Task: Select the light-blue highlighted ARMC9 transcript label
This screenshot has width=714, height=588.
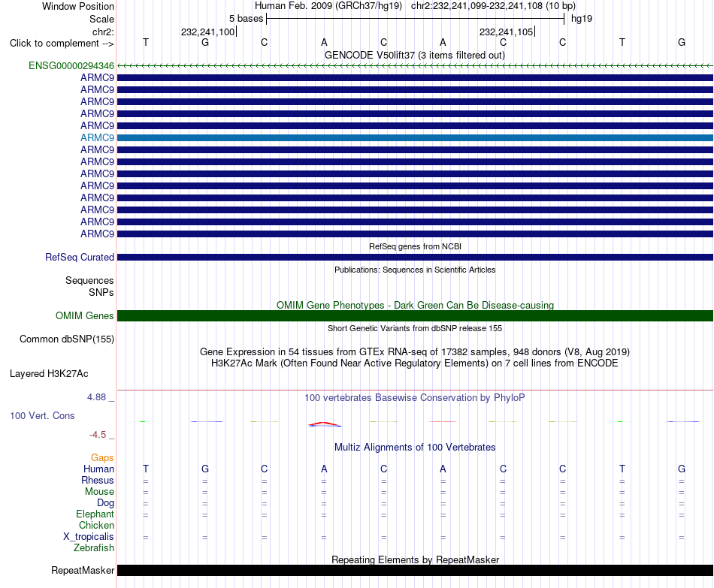Action: point(98,138)
